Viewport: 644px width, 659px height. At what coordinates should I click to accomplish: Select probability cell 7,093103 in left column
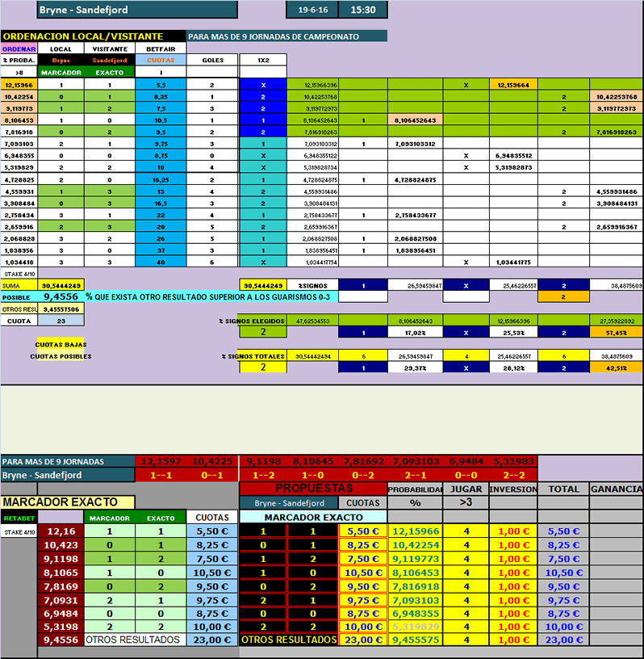[x=19, y=144]
